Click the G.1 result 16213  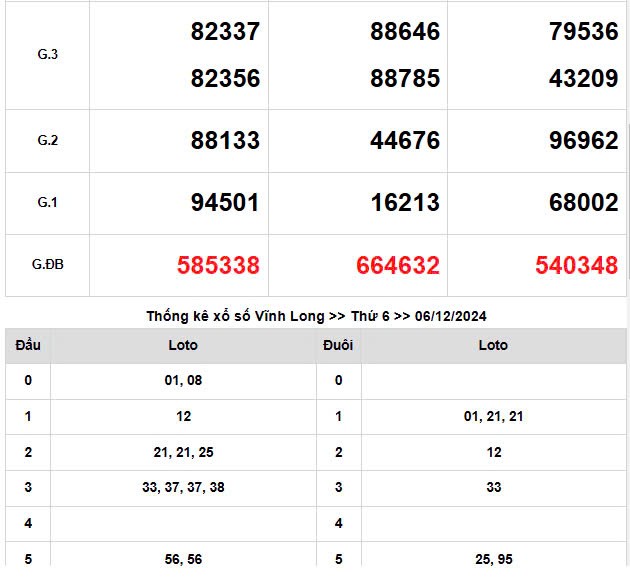tap(404, 203)
